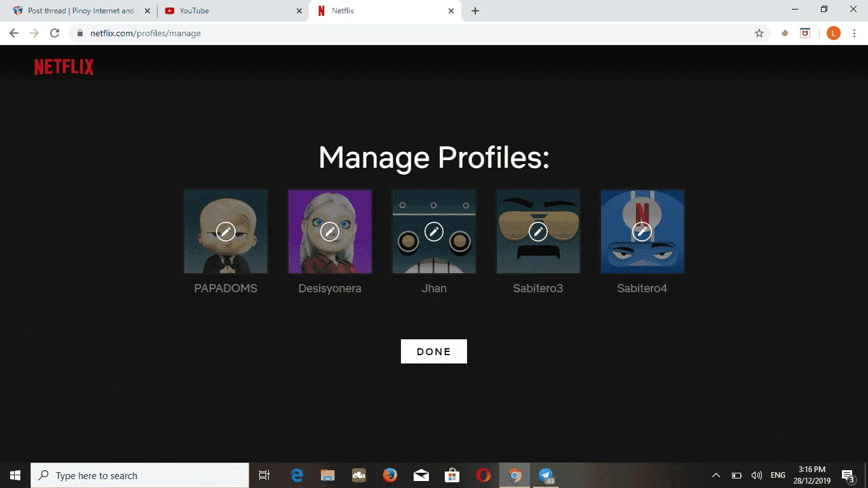Screen dimensions: 868x488
Task: Edit the Sabitero4 profile pencil icon
Action: pos(642,232)
